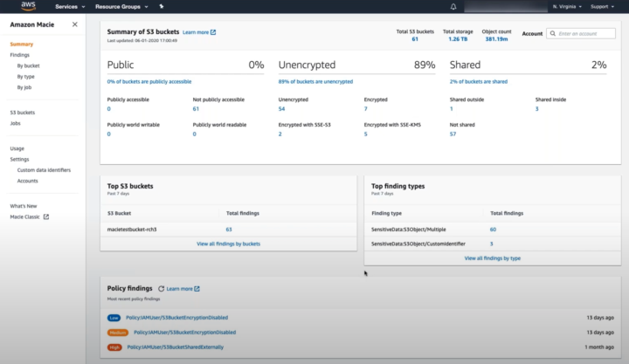Click the High severity badge
Viewport: 629px width, 364px height.
coord(114,347)
